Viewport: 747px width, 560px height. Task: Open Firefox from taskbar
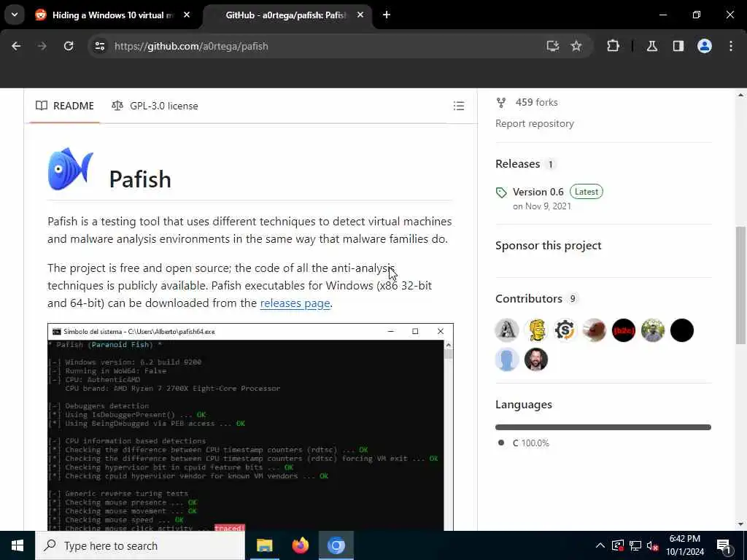(300, 545)
